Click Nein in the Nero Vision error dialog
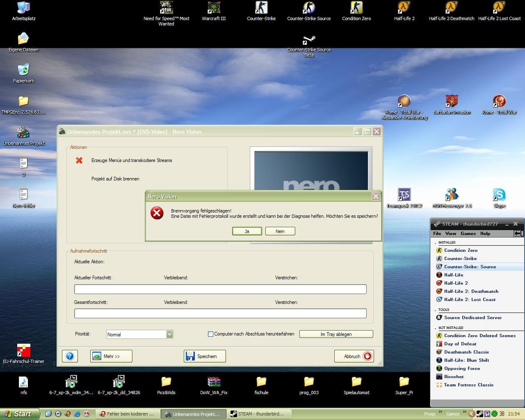525x420 pixels. [280, 231]
